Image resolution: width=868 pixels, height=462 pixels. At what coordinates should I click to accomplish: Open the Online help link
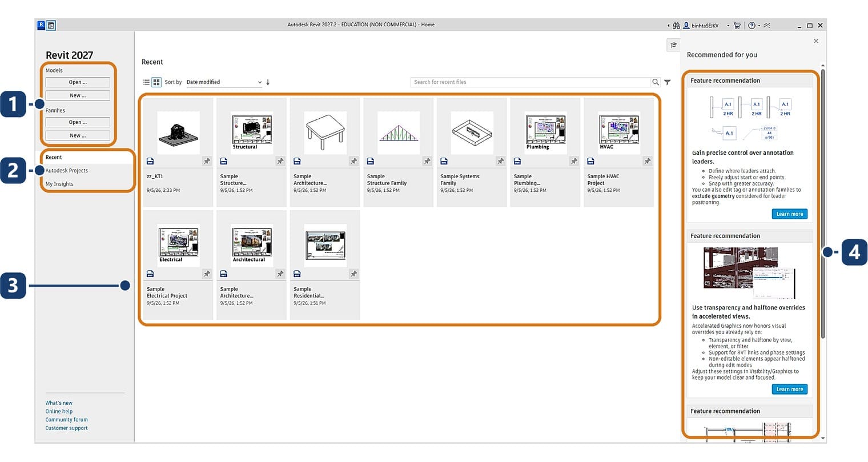click(x=59, y=411)
